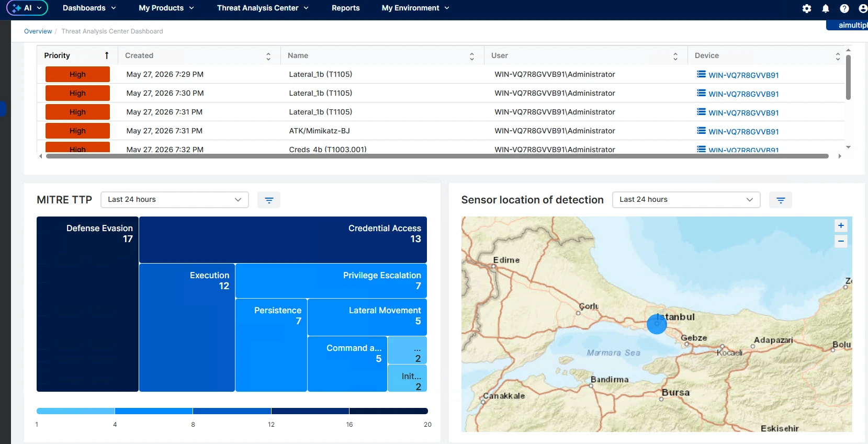
Task: Click the Istanbul sensor detection marker
Action: [x=657, y=324]
